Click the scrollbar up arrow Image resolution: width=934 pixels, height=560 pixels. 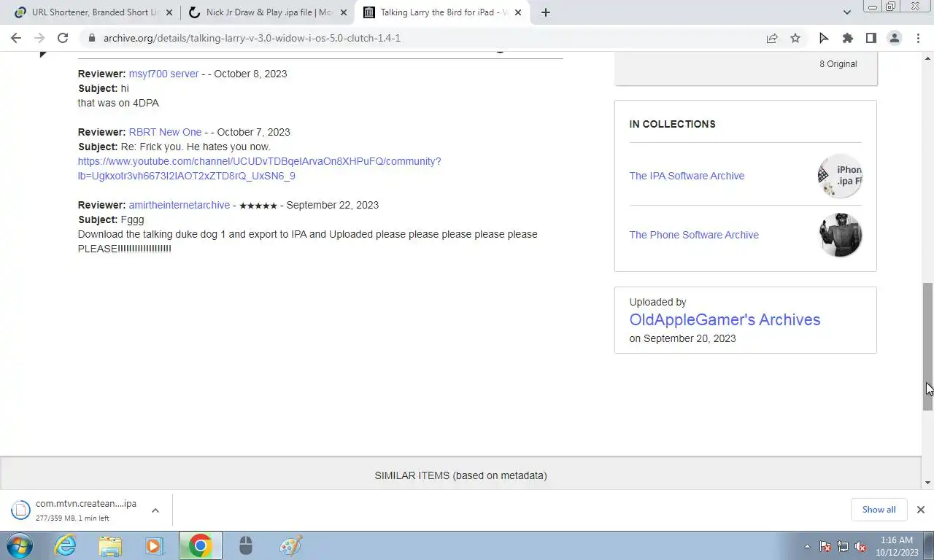927,58
